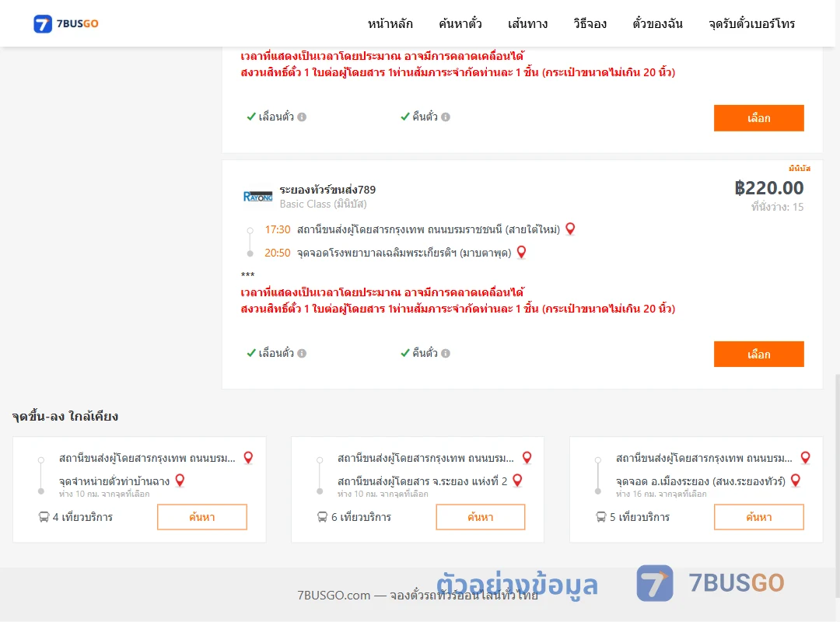Click เลื่อนตั๋ว check mark in ระยองทัวร์ card
840x622 pixels.
point(251,352)
